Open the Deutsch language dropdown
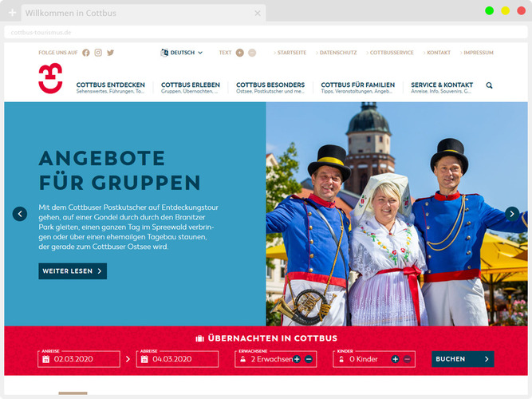 182,53
